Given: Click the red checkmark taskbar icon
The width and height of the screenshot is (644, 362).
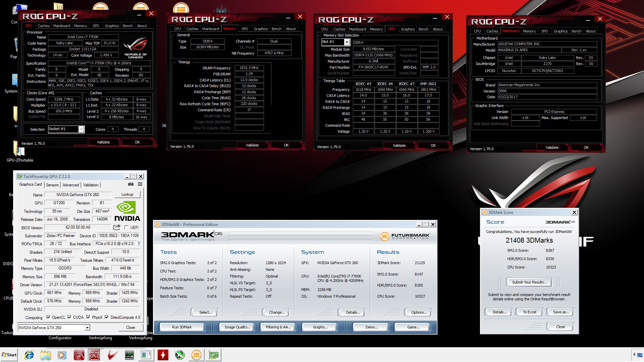Looking at the screenshot, I should tap(113, 355).
